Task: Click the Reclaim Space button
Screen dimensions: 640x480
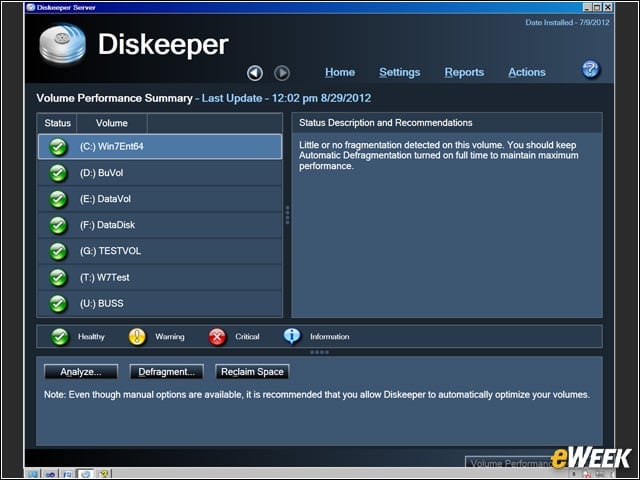Action: (x=252, y=372)
